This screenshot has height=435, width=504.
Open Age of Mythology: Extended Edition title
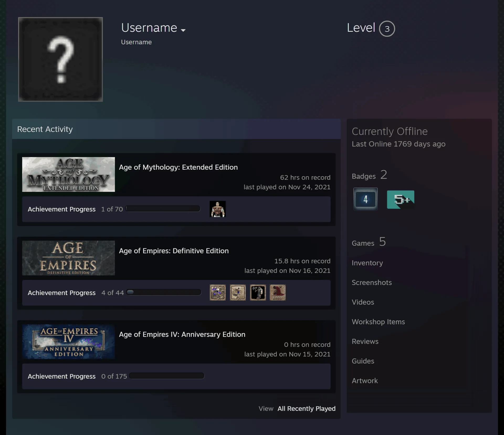click(x=178, y=167)
